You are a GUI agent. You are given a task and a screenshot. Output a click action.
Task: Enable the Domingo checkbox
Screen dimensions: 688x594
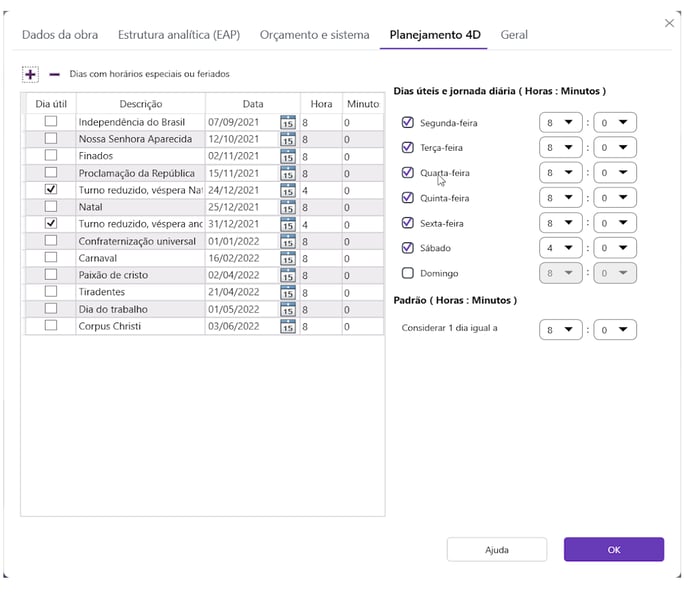click(x=407, y=273)
